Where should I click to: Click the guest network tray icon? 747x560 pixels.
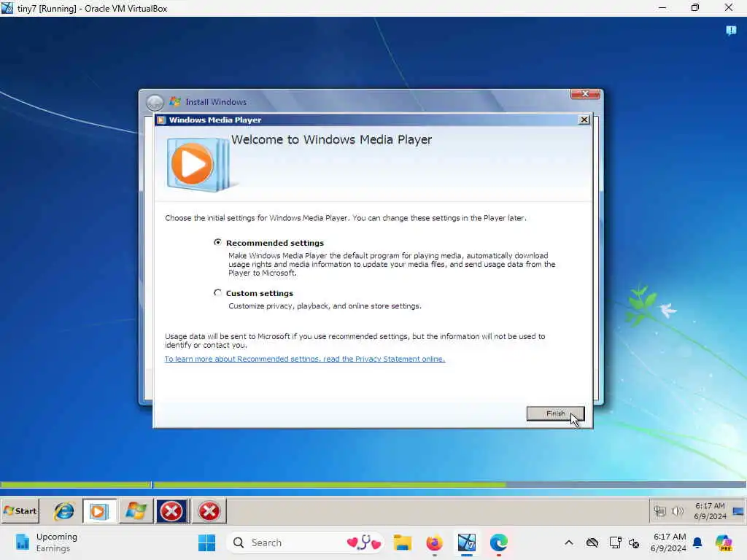pyautogui.click(x=659, y=511)
